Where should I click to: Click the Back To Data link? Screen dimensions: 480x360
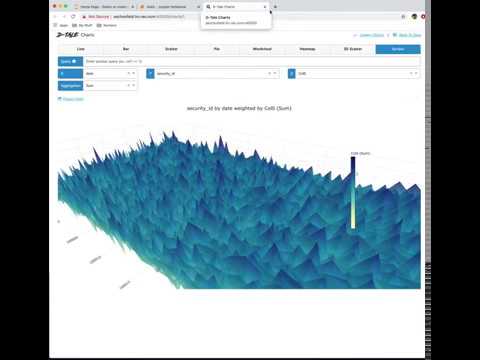click(x=407, y=35)
